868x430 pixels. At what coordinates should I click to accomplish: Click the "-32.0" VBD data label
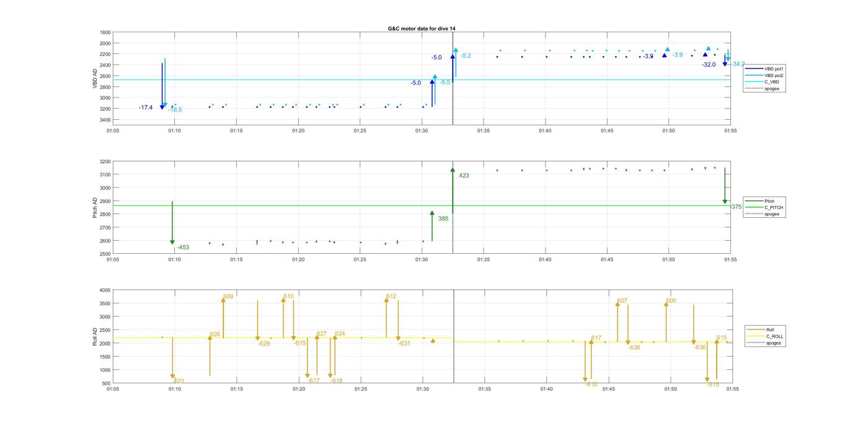tap(709, 65)
